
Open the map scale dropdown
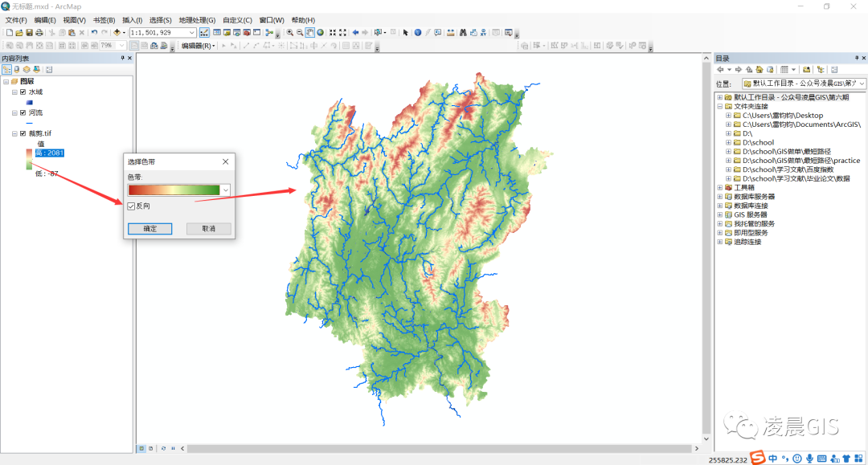pyautogui.click(x=191, y=33)
